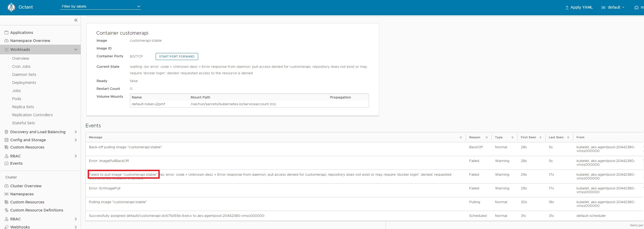
Task: Collapse the left navigation sidebar
Action: [76, 20]
